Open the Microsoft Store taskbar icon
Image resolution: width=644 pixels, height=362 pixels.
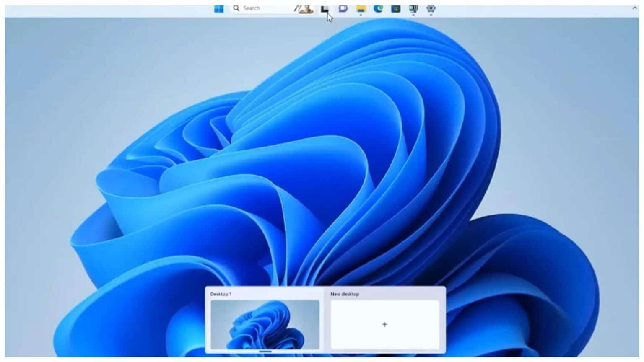(396, 8)
